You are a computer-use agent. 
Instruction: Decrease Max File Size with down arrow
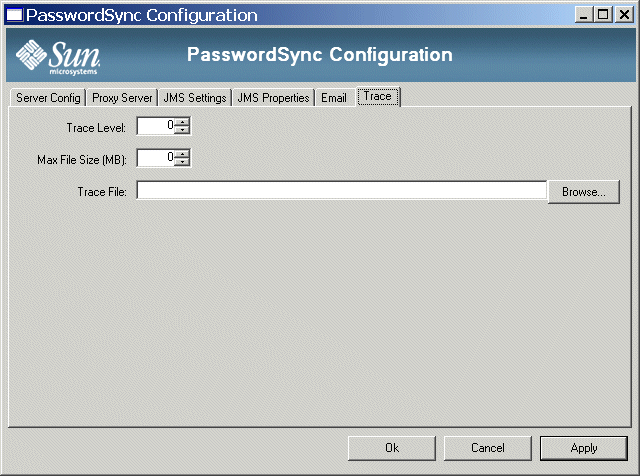[182, 161]
